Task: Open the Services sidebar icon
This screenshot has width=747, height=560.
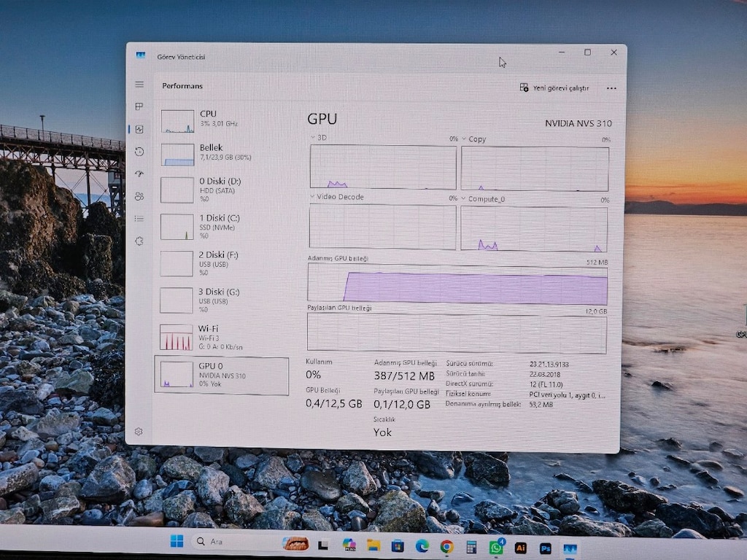Action: [x=139, y=241]
